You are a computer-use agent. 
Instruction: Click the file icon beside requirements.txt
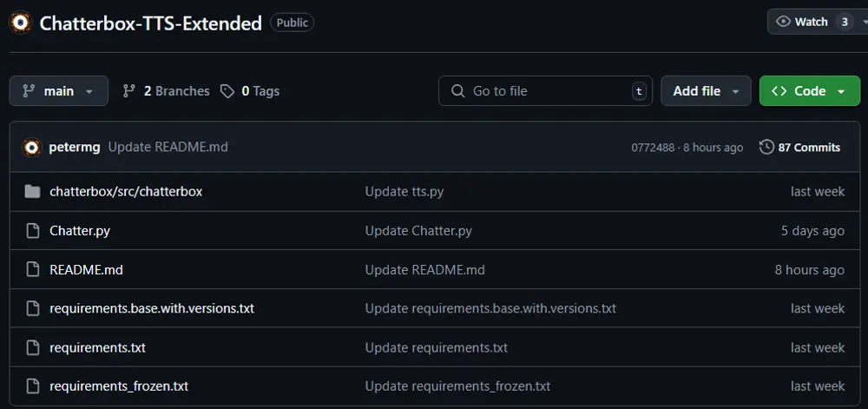click(x=33, y=347)
